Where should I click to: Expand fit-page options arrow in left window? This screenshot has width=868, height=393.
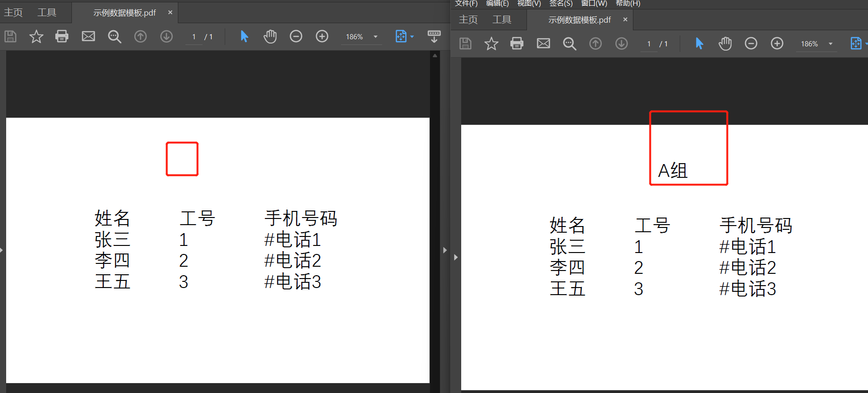(412, 37)
